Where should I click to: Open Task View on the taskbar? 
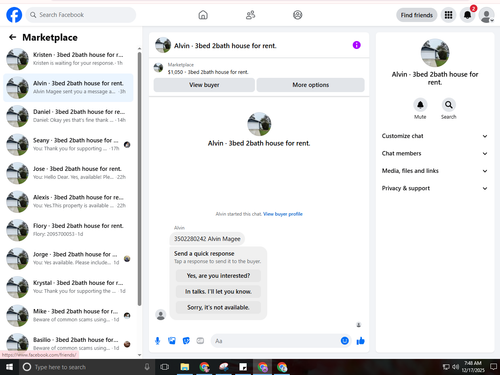point(164,367)
